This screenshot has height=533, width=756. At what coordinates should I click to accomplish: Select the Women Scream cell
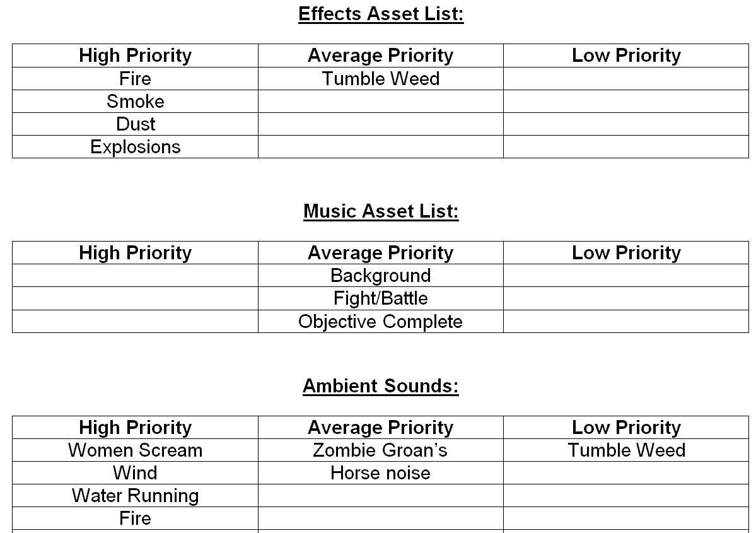coord(135,450)
